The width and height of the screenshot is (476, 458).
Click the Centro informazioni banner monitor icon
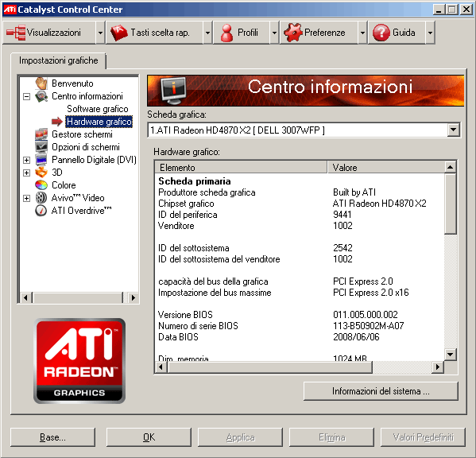pyautogui.click(x=173, y=91)
